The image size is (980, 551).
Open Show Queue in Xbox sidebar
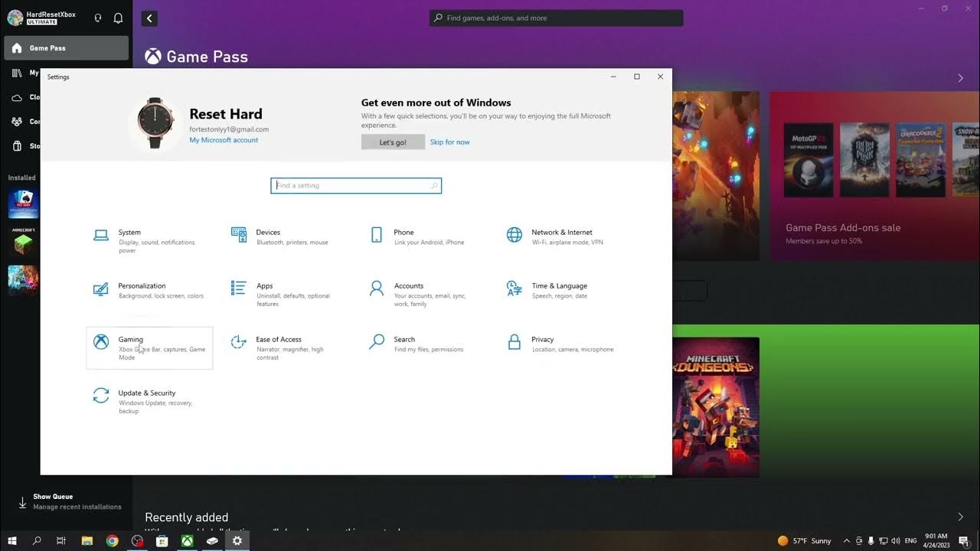66,501
